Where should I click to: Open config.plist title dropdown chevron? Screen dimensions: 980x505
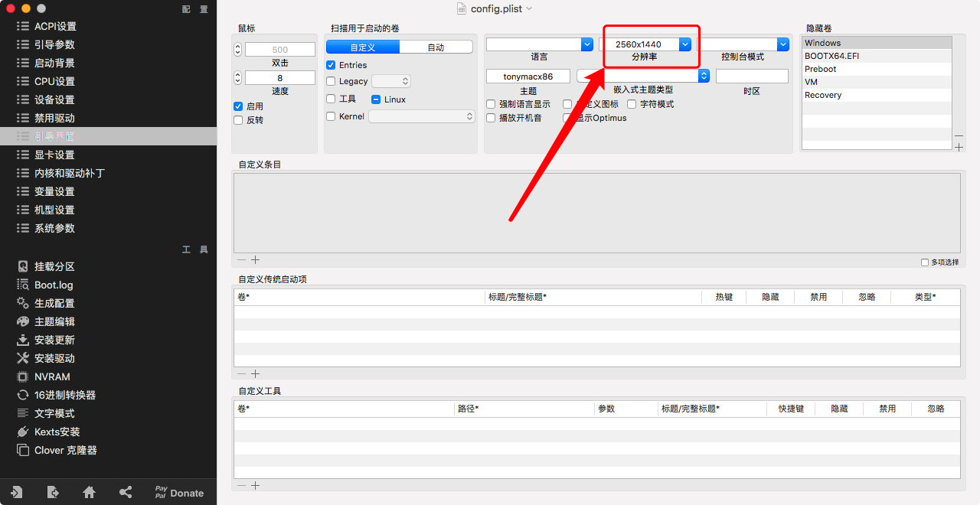coord(529,8)
